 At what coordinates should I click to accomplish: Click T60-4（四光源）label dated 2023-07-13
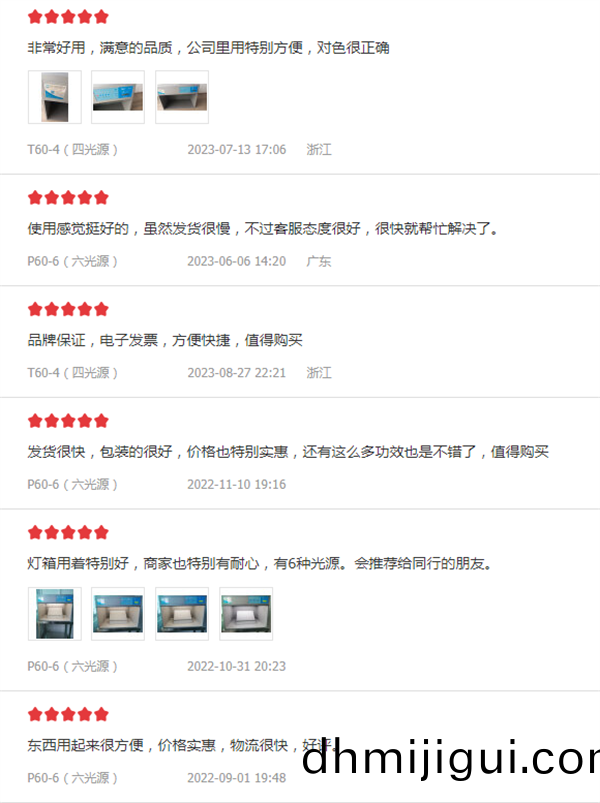pyautogui.click(x=72, y=150)
